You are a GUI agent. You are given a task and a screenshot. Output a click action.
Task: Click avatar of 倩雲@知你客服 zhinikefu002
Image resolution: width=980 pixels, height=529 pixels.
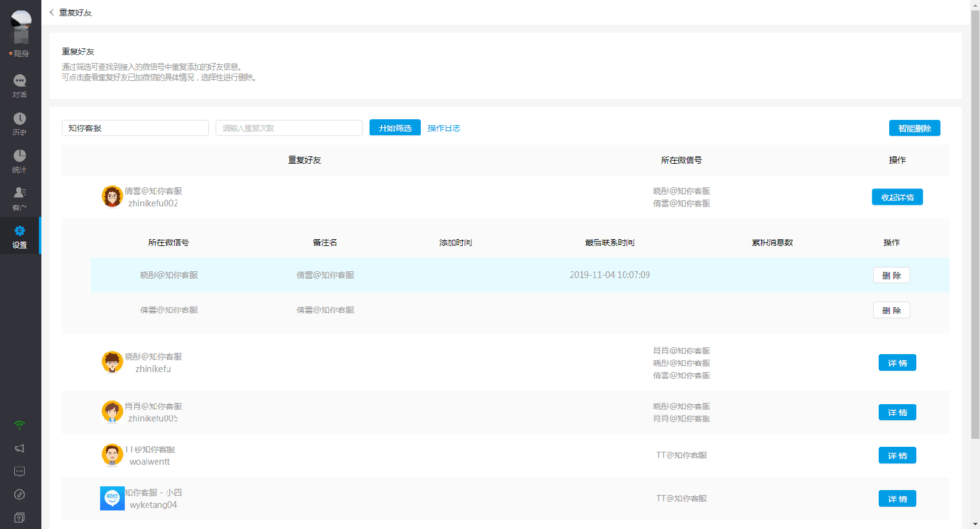[x=112, y=197]
